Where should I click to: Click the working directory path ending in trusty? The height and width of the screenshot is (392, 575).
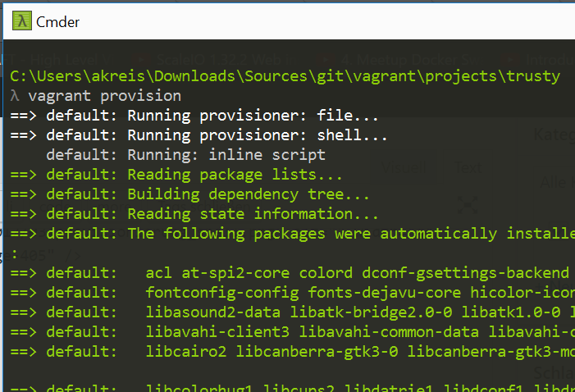[x=285, y=76]
